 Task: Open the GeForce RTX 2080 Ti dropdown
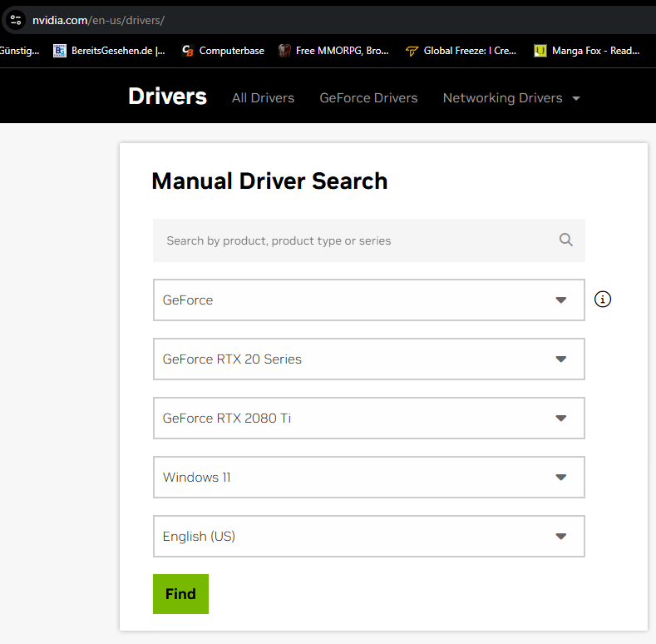pyautogui.click(x=368, y=418)
